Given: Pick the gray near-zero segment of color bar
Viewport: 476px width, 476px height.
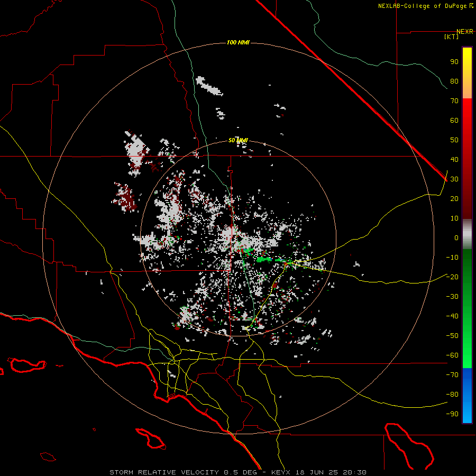Looking at the screenshot, I should tap(467, 234).
